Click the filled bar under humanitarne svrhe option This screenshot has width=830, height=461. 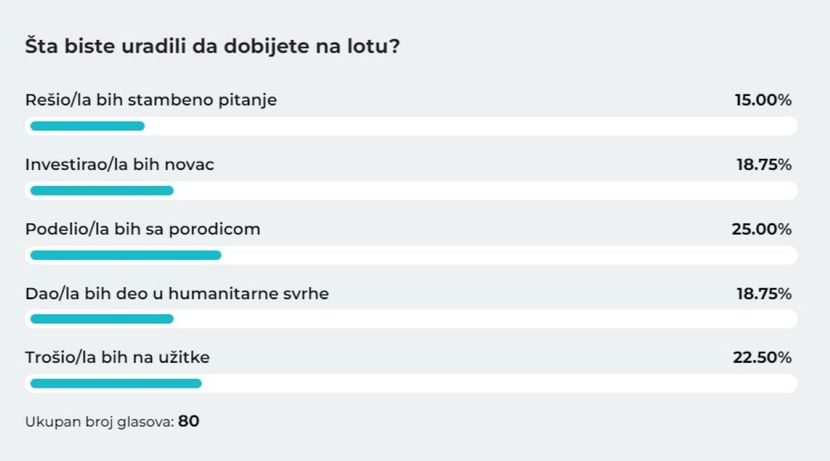click(102, 319)
